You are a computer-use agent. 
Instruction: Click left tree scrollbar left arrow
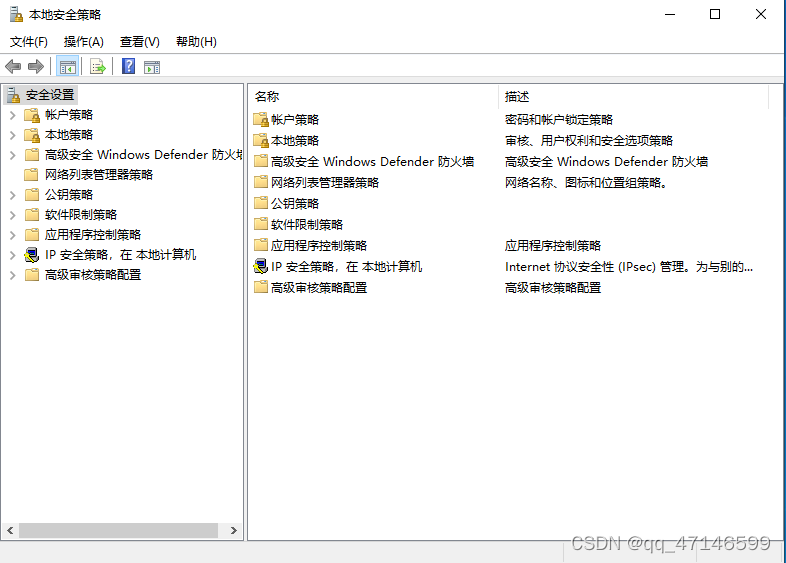click(10, 530)
